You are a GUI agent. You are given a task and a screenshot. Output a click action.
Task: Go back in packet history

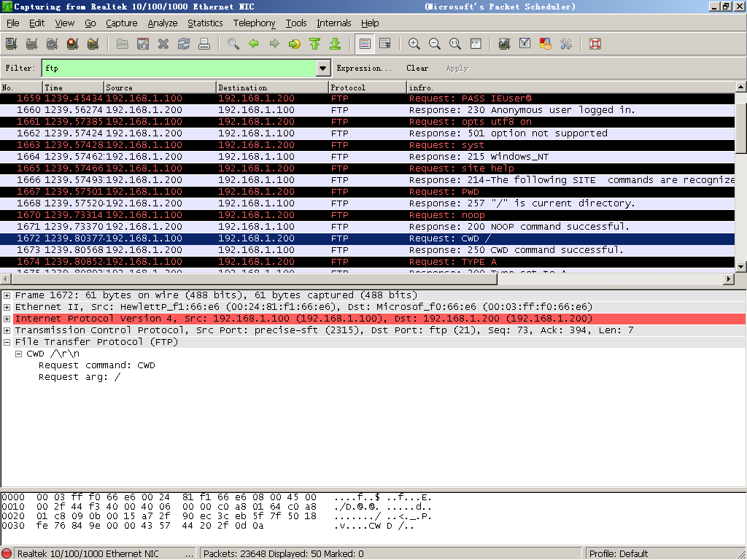pyautogui.click(x=254, y=44)
